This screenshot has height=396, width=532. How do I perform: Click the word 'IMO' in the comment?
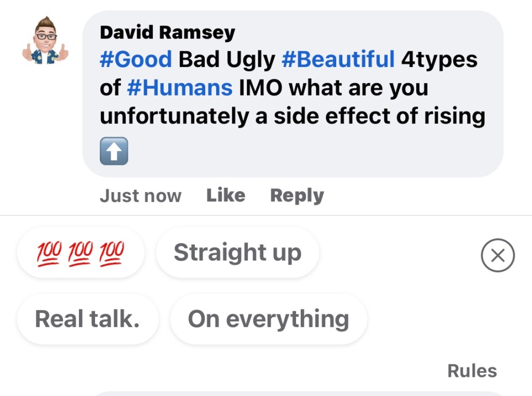tap(261, 88)
